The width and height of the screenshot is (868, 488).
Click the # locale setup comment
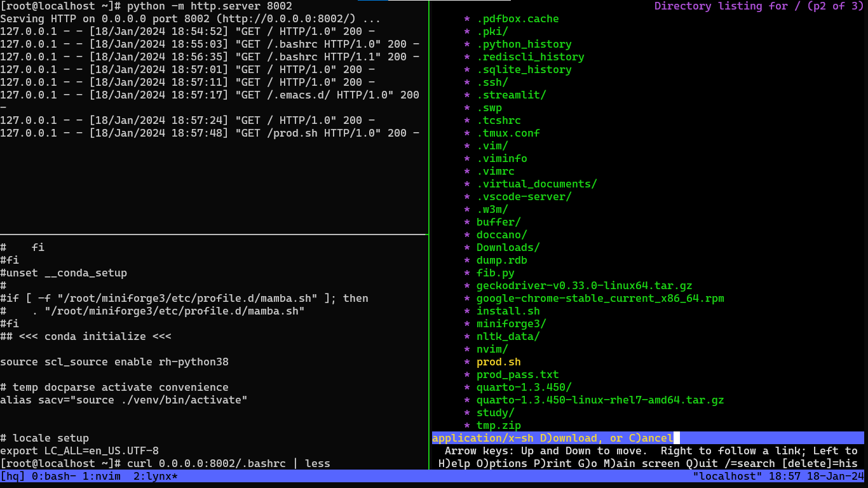point(44,438)
